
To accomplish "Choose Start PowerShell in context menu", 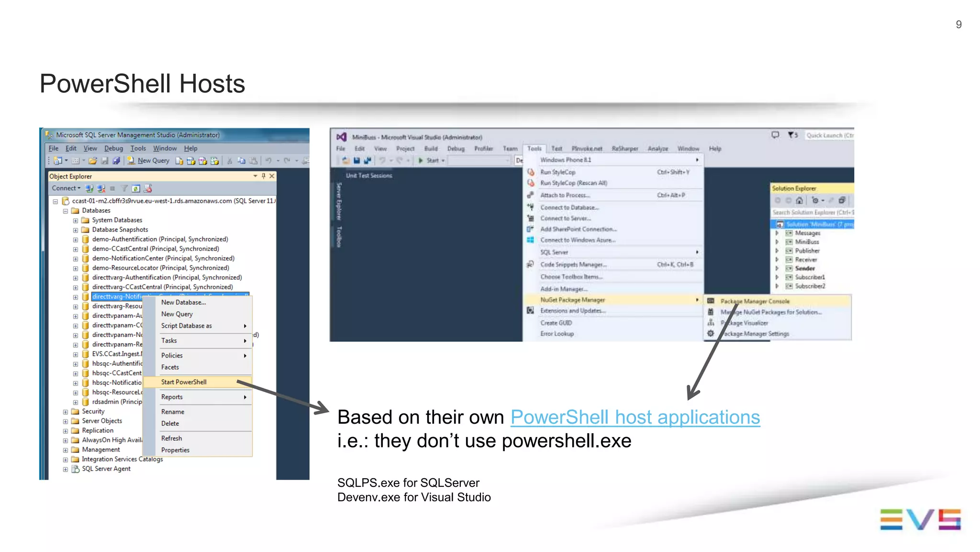I will click(x=197, y=382).
